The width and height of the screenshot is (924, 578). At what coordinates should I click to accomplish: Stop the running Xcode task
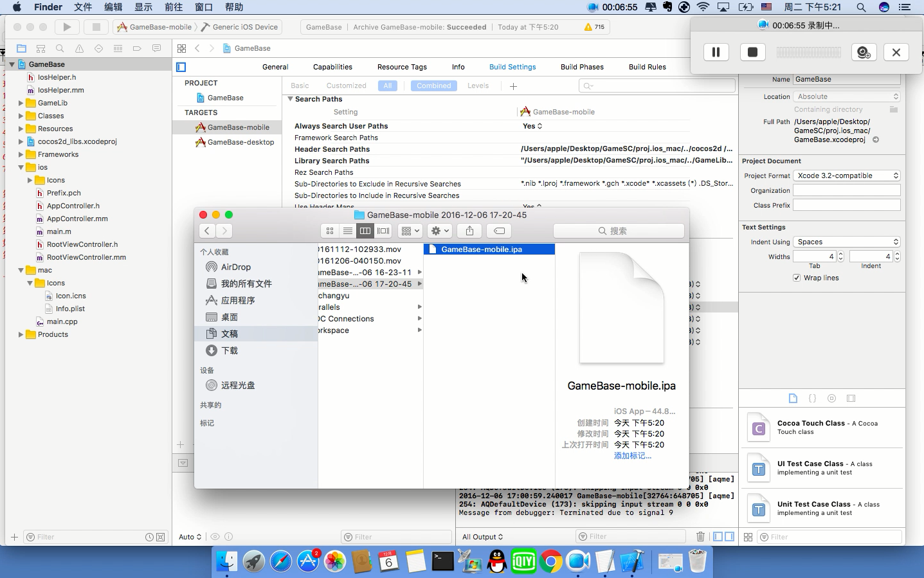pyautogui.click(x=96, y=27)
